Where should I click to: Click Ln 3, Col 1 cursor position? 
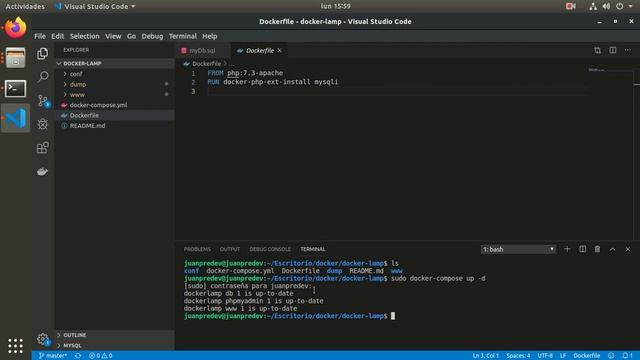[x=486, y=356]
